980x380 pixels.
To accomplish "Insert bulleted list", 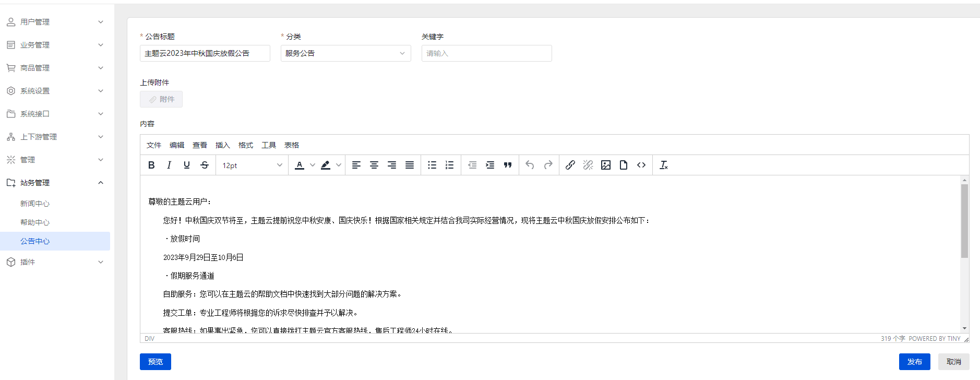I will (x=432, y=165).
